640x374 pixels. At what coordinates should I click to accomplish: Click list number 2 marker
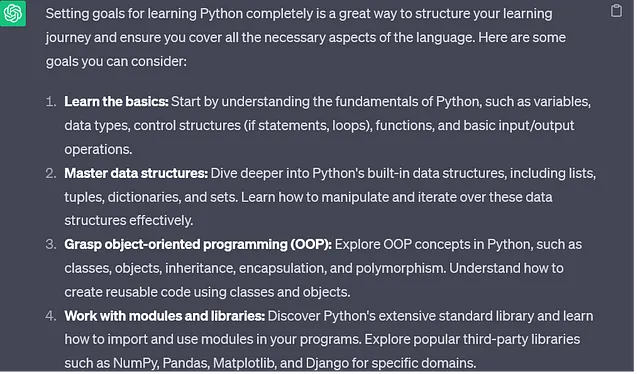[x=51, y=173]
